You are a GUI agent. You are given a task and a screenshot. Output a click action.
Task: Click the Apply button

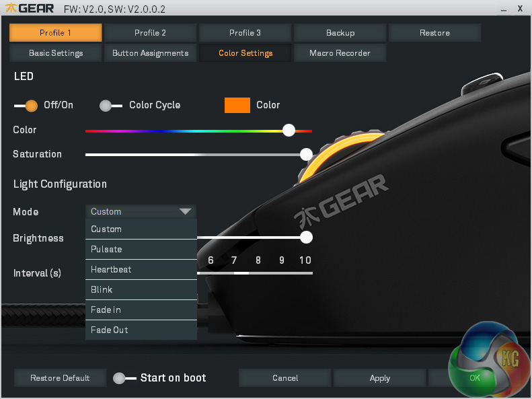pos(379,378)
